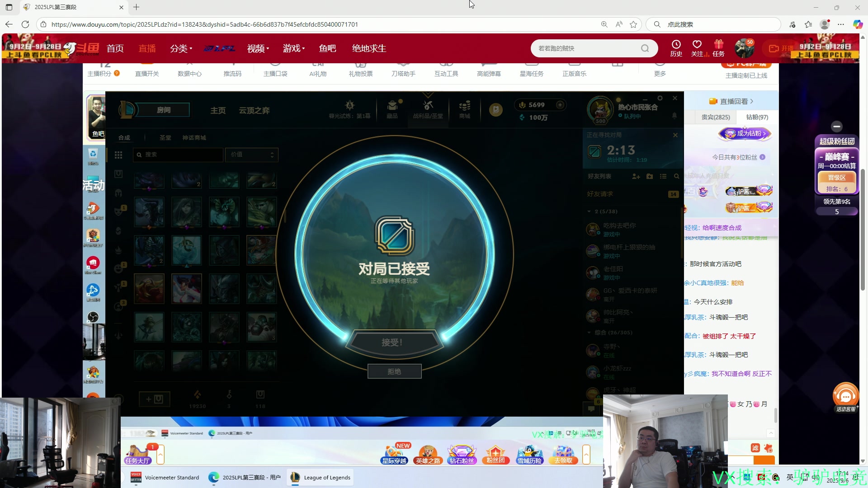Open 更多 streamer tools

click(x=660, y=74)
